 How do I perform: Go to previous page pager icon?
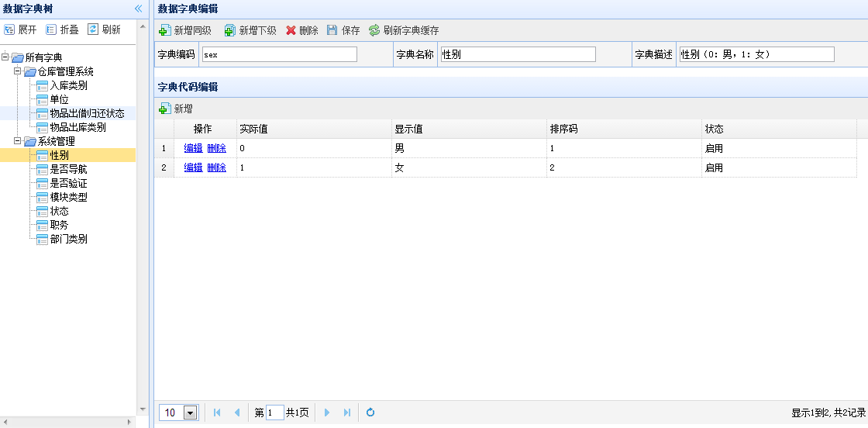237,412
